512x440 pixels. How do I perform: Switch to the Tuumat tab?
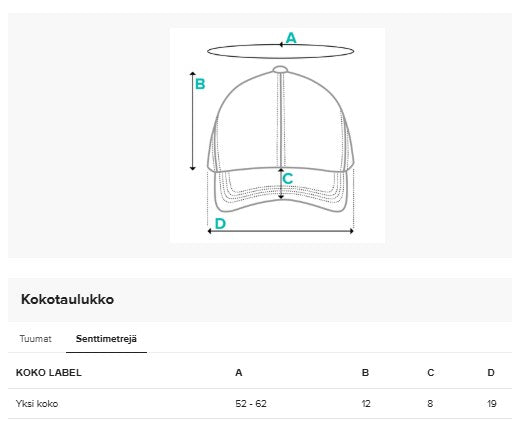point(35,339)
